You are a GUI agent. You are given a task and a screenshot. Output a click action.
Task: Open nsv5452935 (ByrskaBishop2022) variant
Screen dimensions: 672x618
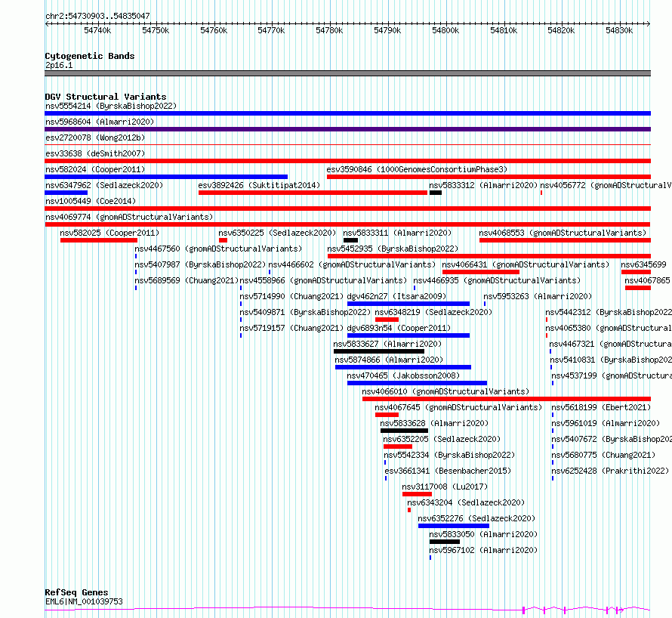point(393,249)
